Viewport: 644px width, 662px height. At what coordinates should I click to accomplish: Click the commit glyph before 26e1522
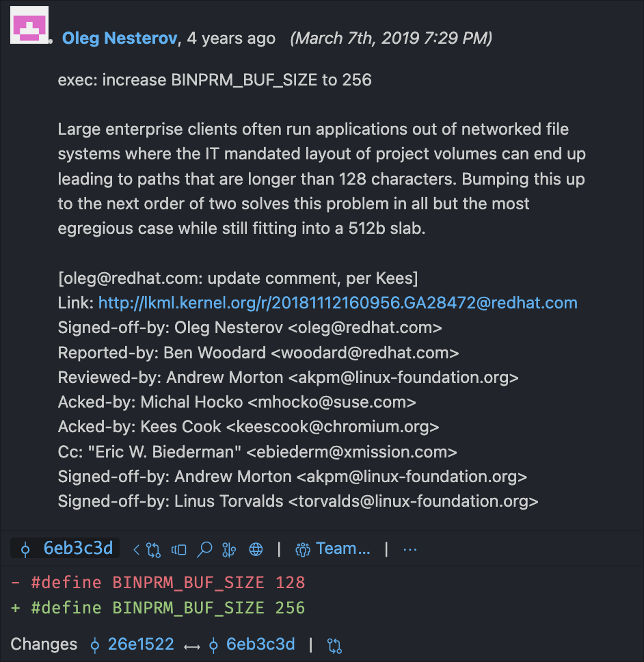coord(97,644)
